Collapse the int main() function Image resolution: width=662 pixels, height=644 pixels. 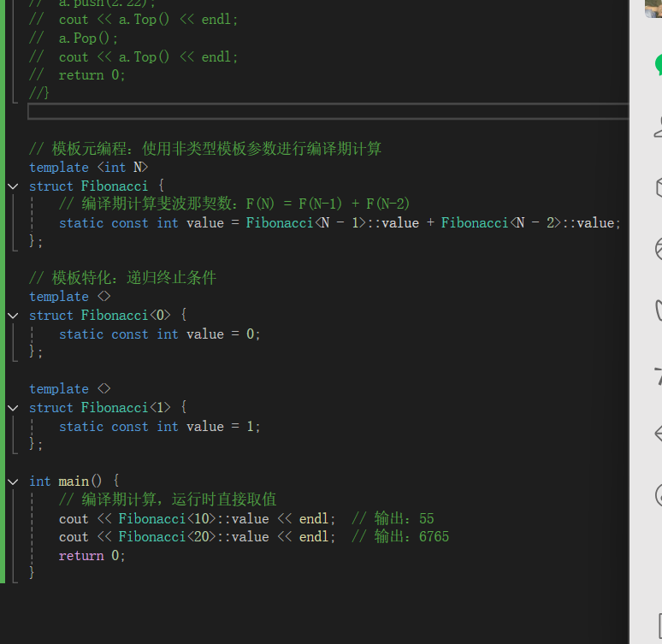[x=13, y=482]
